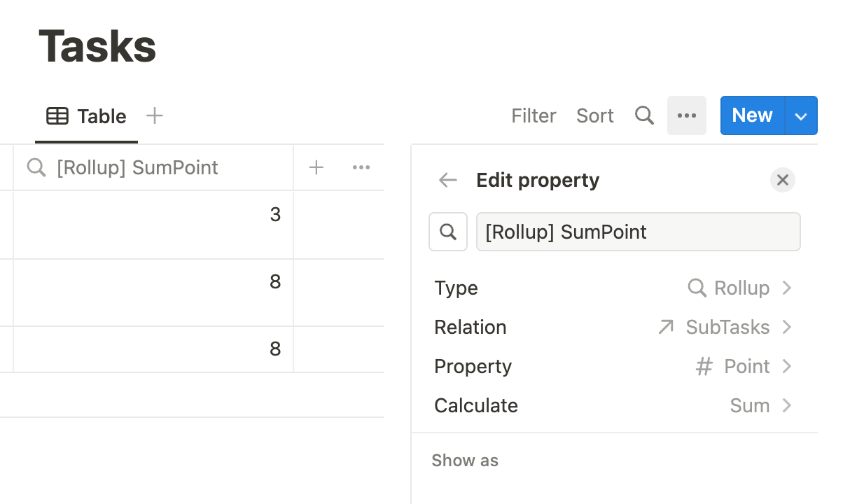This screenshot has width=857, height=504.
Task: Click the property name input field
Action: [638, 232]
